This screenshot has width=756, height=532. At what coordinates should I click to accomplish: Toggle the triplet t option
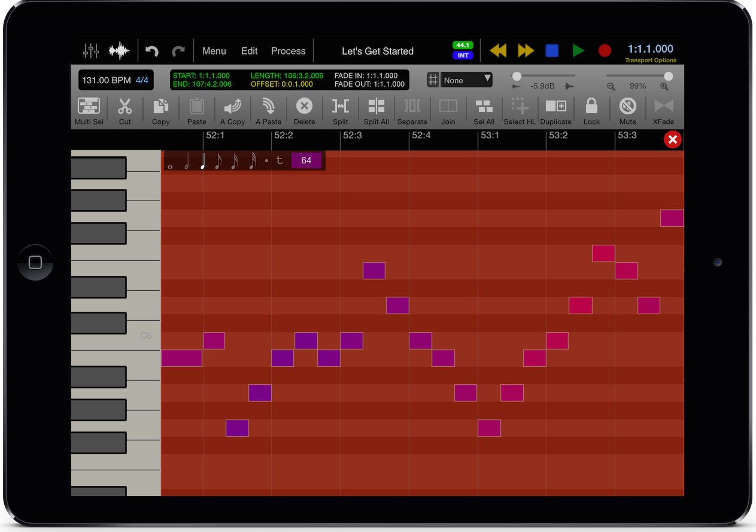coord(279,160)
